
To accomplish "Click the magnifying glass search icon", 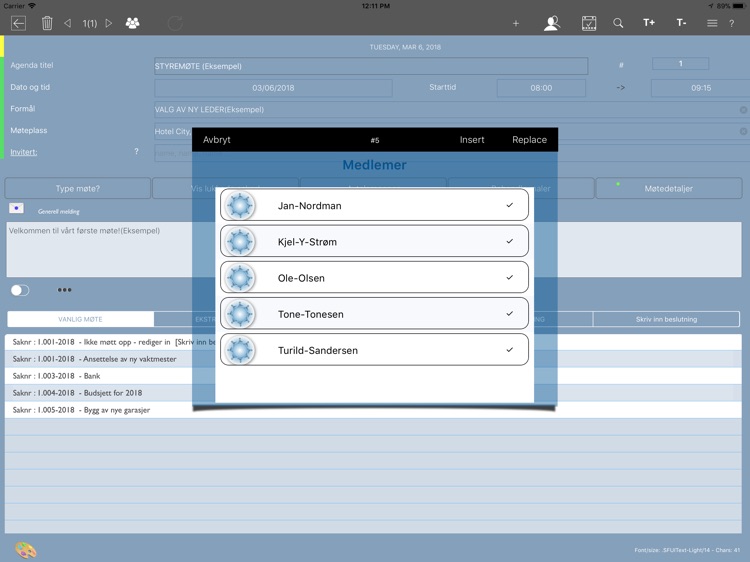I will 618,23.
